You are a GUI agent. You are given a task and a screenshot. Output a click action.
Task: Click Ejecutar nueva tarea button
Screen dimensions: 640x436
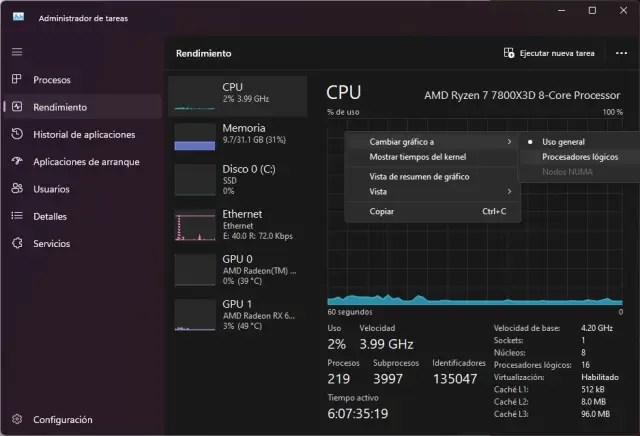pos(550,53)
